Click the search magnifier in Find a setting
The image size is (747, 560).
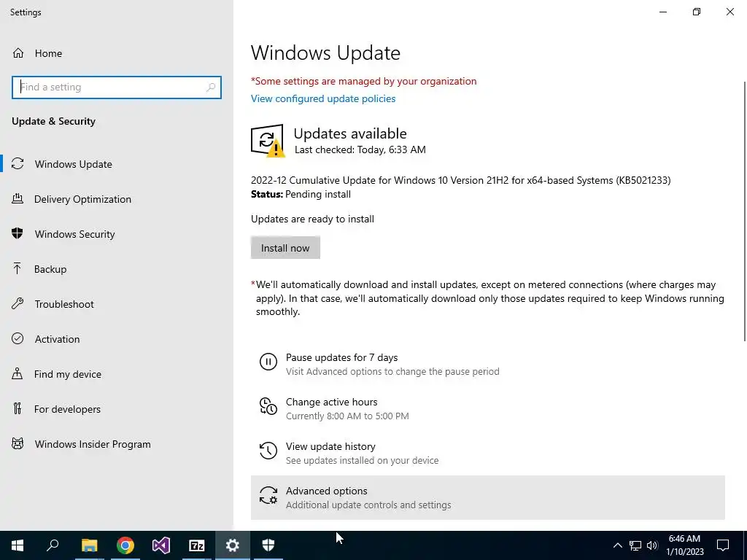point(211,87)
